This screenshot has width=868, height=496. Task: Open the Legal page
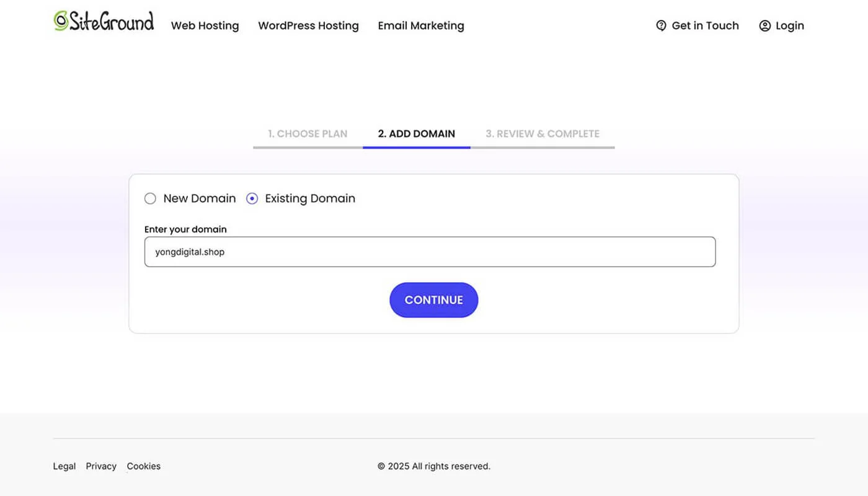coord(64,466)
